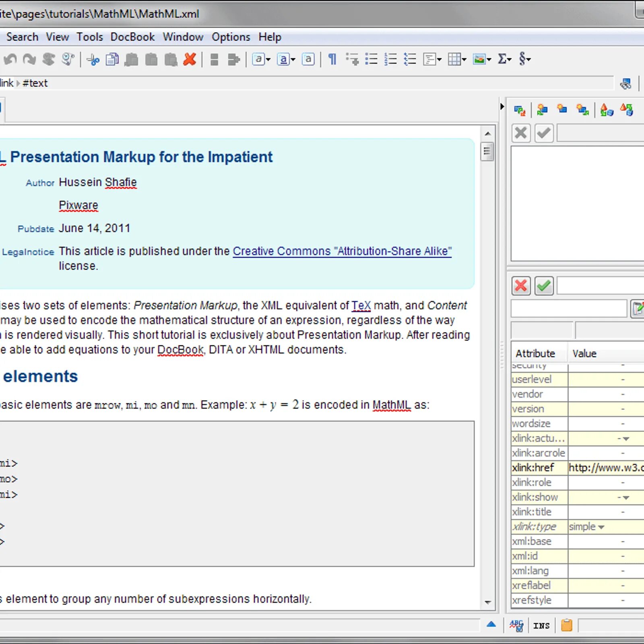The image size is (644, 644).
Task: Open the View menu
Action: tap(57, 37)
